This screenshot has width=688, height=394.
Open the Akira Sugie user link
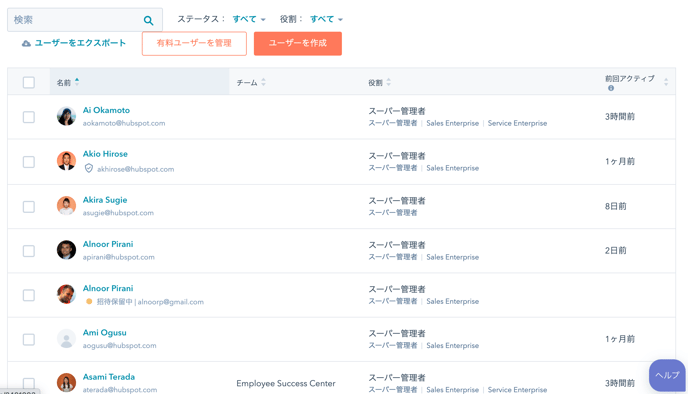click(105, 200)
